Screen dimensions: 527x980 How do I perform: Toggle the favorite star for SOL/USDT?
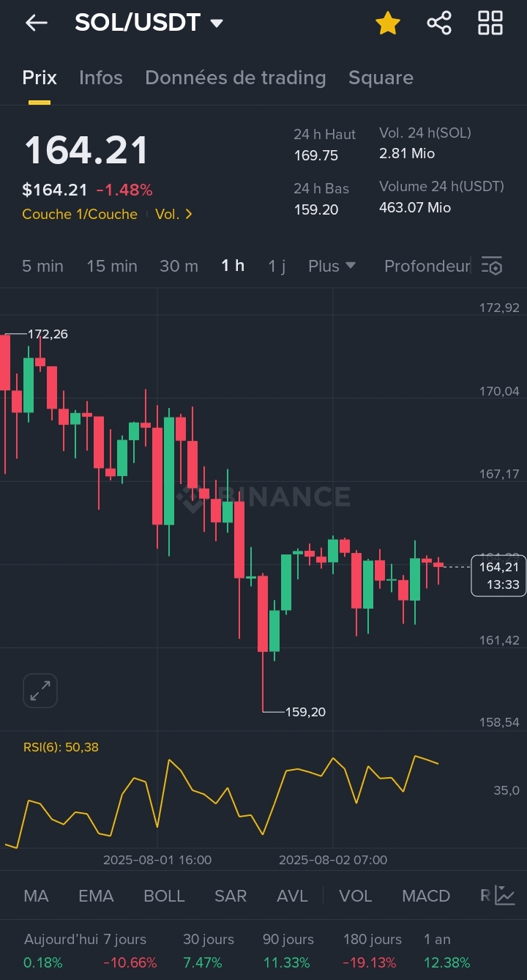coord(388,23)
